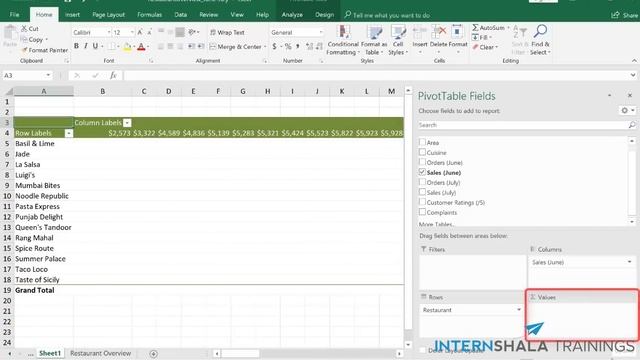The width and height of the screenshot is (640, 360).
Task: Open the Row Labels filter dropdown
Action: [x=69, y=133]
